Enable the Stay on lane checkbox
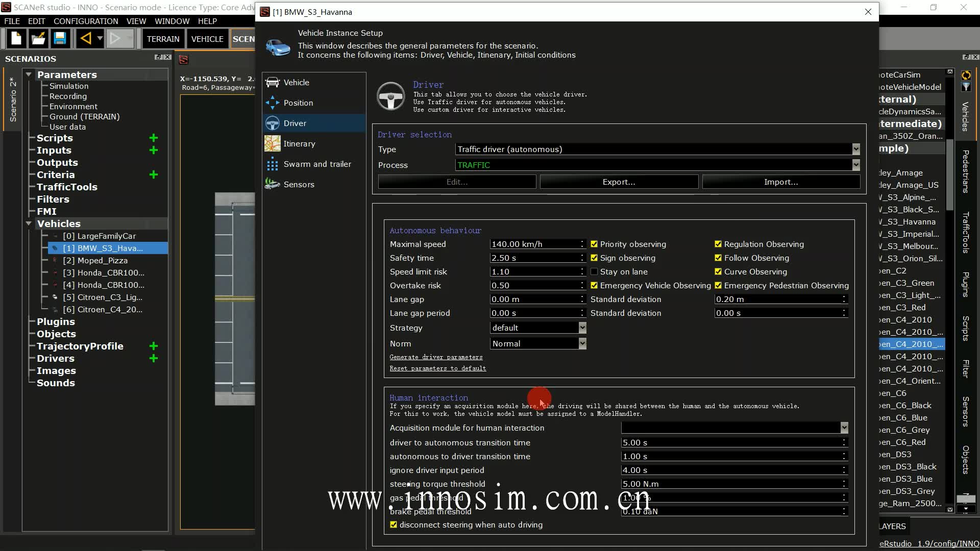 (594, 272)
